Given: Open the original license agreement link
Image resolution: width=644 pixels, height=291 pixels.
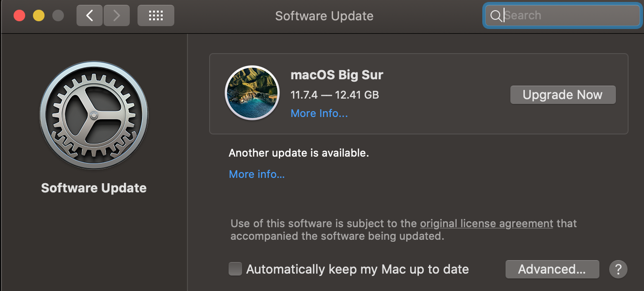Looking at the screenshot, I should 486,223.
